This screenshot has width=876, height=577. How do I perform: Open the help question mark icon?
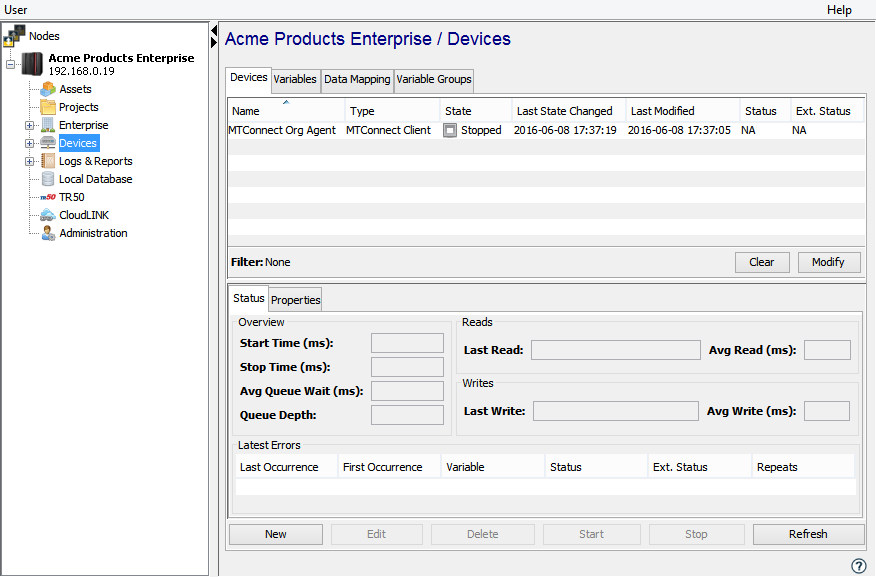click(858, 566)
